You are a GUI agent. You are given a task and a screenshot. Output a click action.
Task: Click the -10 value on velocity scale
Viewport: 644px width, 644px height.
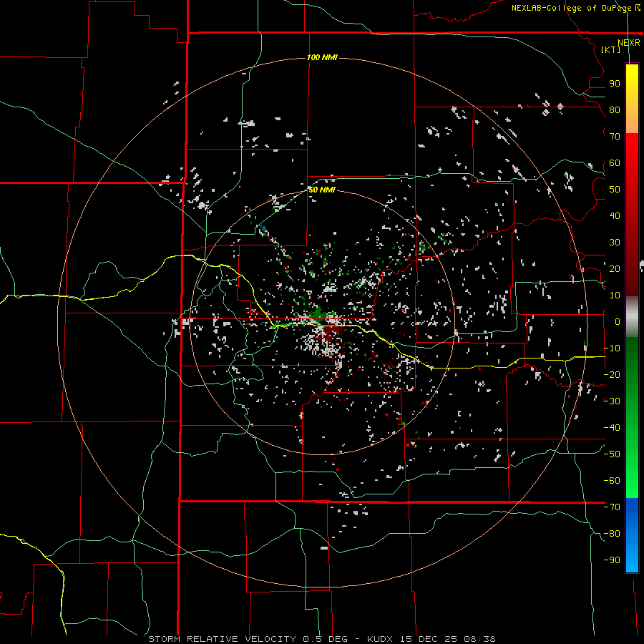click(612, 348)
